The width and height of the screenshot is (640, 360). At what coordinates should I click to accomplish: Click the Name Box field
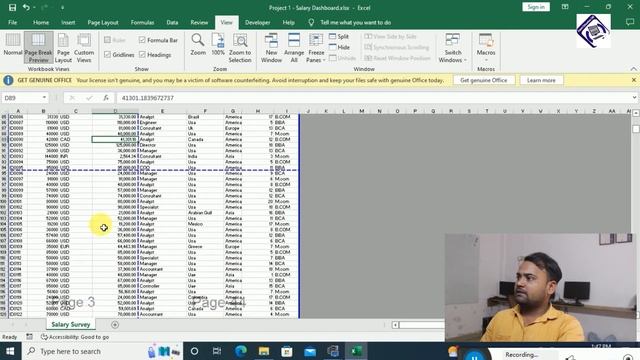[x=21, y=98]
